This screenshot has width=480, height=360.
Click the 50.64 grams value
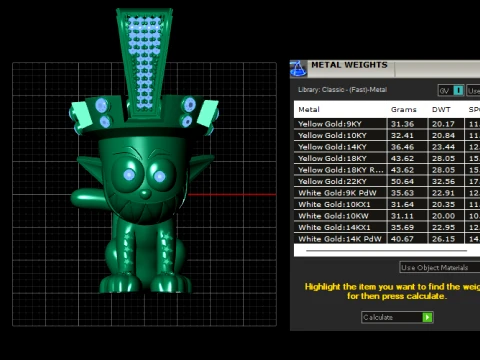[x=402, y=181]
